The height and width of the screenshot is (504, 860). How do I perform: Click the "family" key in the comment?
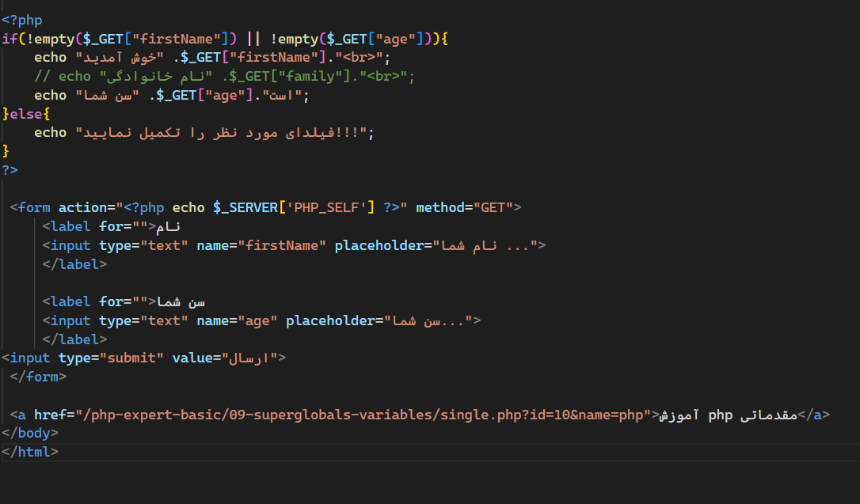click(310, 76)
